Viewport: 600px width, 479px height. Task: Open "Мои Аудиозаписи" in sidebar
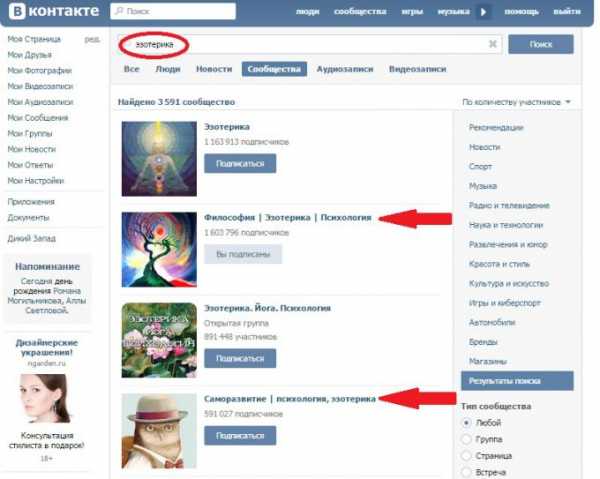coord(40,102)
